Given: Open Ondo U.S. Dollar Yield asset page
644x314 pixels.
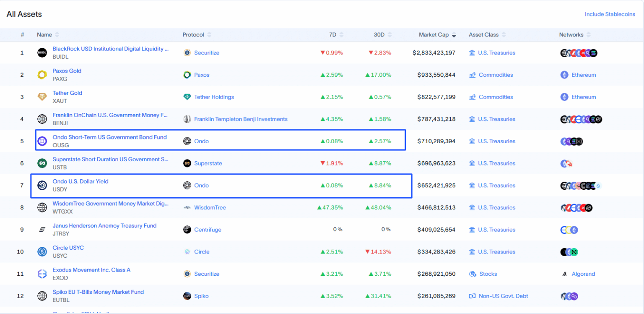Looking at the screenshot, I should [x=80, y=181].
